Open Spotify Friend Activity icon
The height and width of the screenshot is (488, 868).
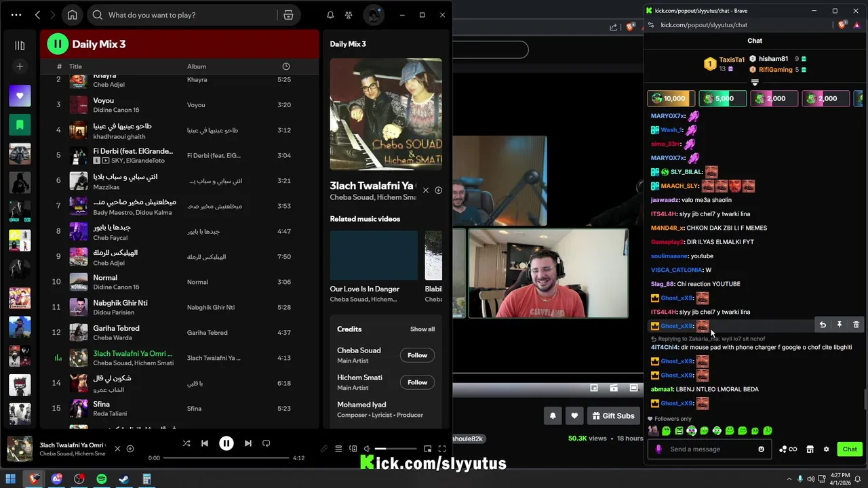click(349, 15)
